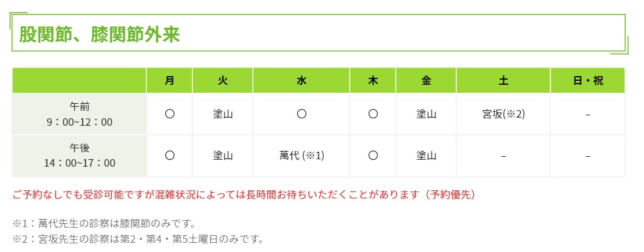Click the Wednesday morning circle mark

coord(301,114)
